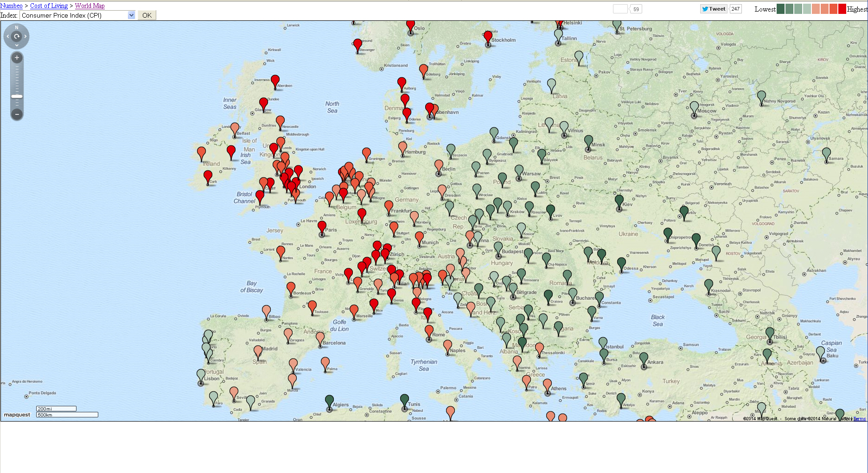Click the map zoom in plus button
This screenshot has height=473, width=868.
click(x=17, y=58)
